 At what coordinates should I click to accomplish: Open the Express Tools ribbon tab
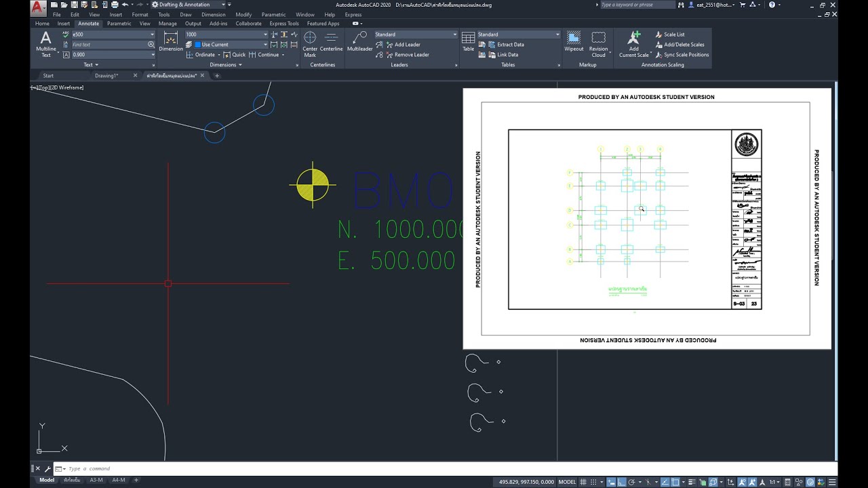pos(284,24)
